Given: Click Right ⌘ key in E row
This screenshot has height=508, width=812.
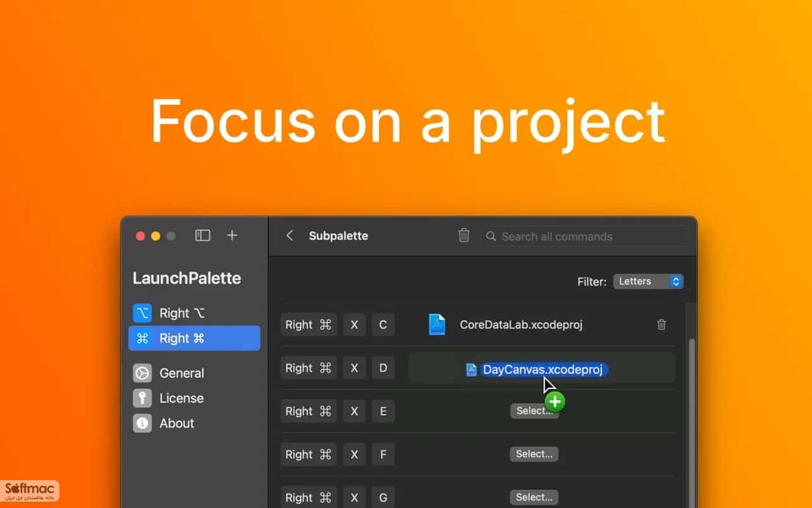Looking at the screenshot, I should pyautogui.click(x=309, y=411).
